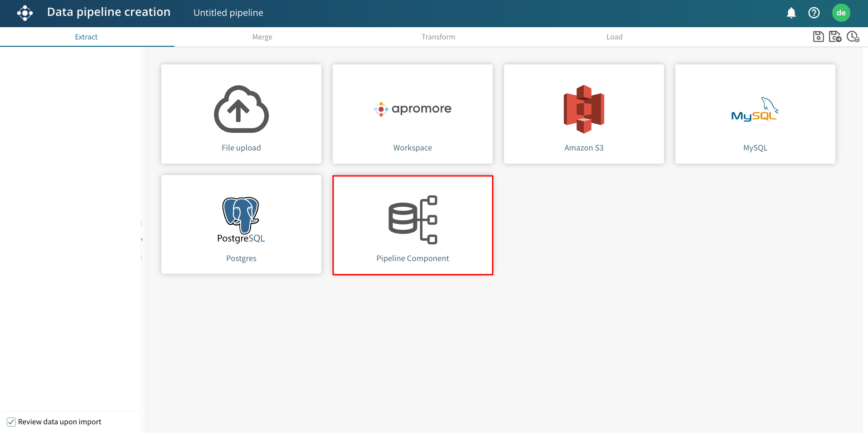Open the help question mark icon
Screen dimensions: 868x437
click(814, 13)
